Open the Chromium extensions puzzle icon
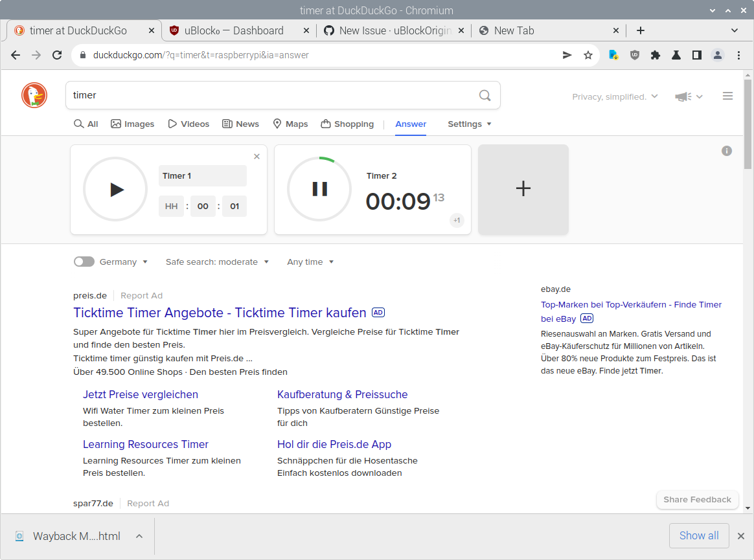This screenshot has height=560, width=754. pos(656,55)
